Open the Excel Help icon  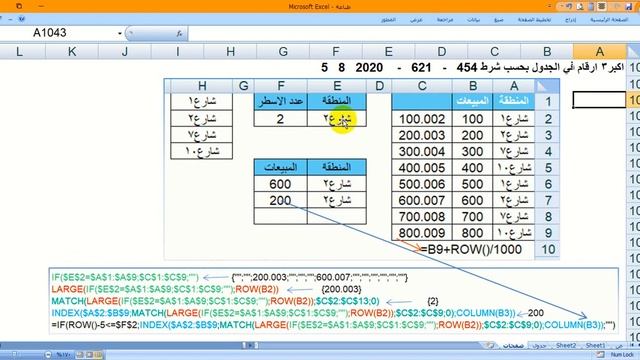[x=22, y=19]
